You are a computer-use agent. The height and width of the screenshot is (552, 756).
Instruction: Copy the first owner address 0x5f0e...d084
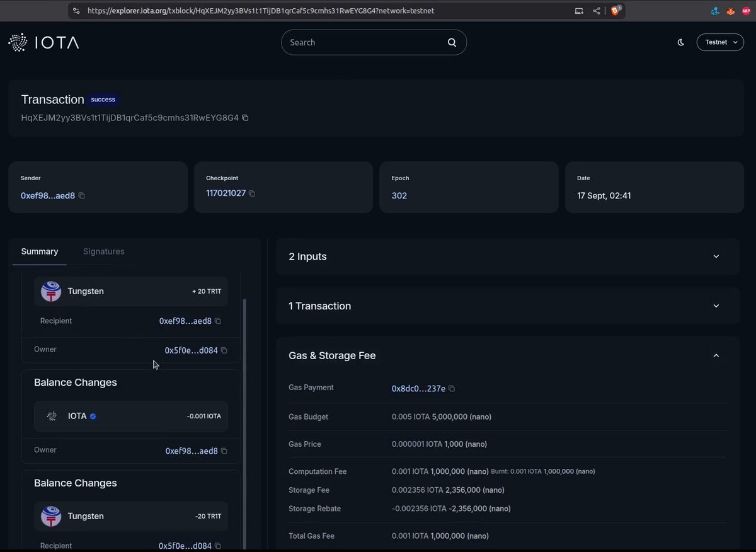click(224, 350)
